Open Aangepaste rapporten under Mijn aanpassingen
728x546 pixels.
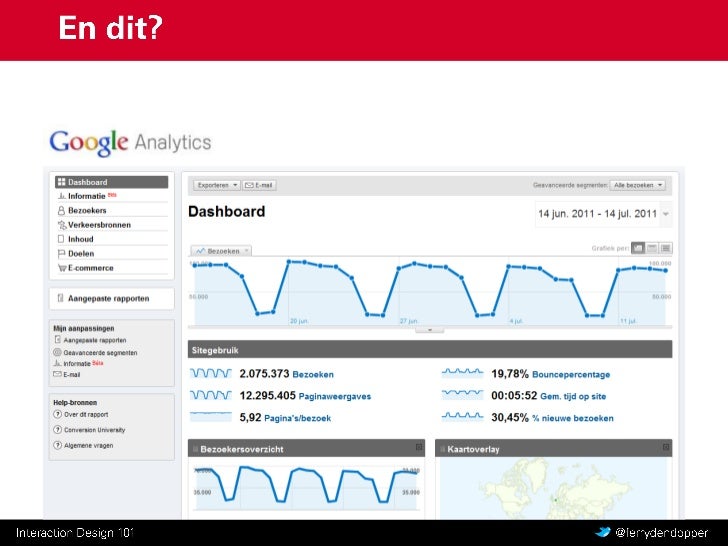coord(95,340)
